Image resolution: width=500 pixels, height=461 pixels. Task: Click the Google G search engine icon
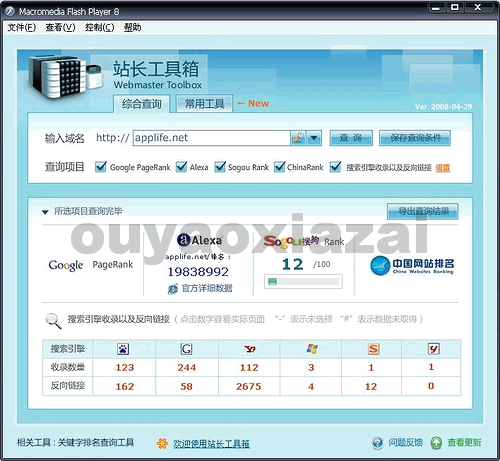186,349
